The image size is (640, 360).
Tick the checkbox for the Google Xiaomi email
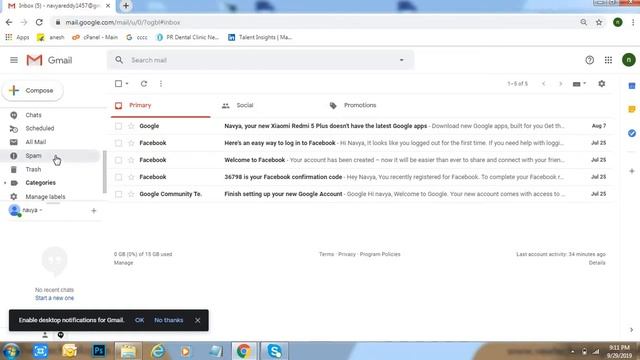pos(118,126)
